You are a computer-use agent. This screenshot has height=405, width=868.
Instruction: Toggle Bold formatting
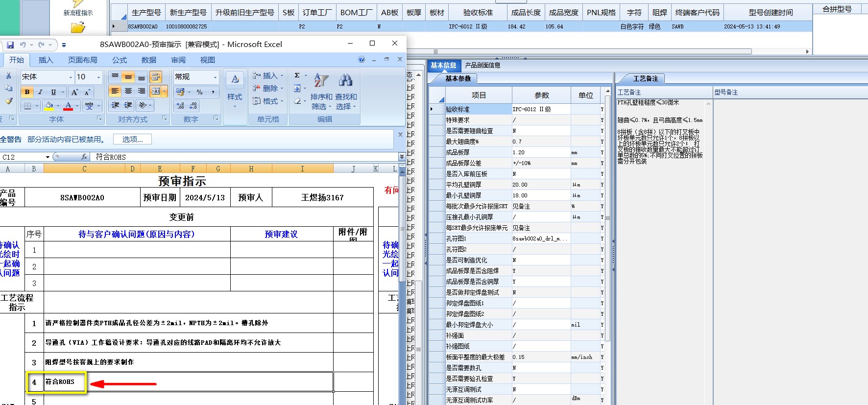tap(27, 92)
